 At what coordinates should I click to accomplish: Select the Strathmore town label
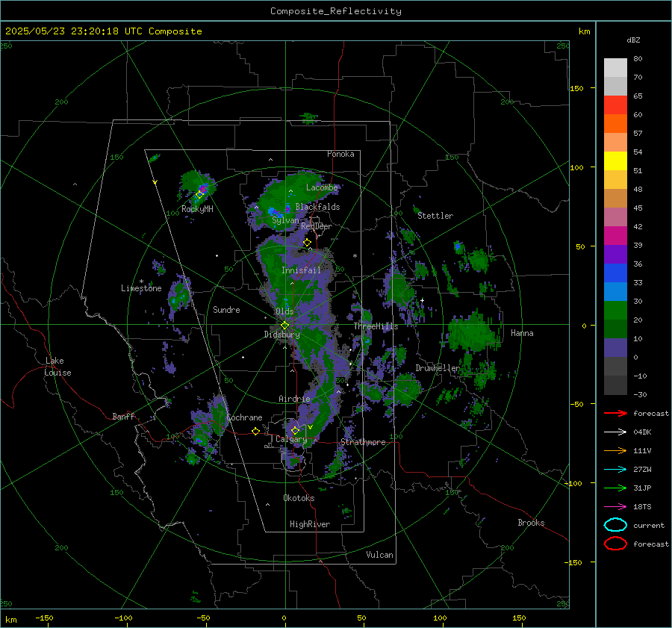point(363,442)
